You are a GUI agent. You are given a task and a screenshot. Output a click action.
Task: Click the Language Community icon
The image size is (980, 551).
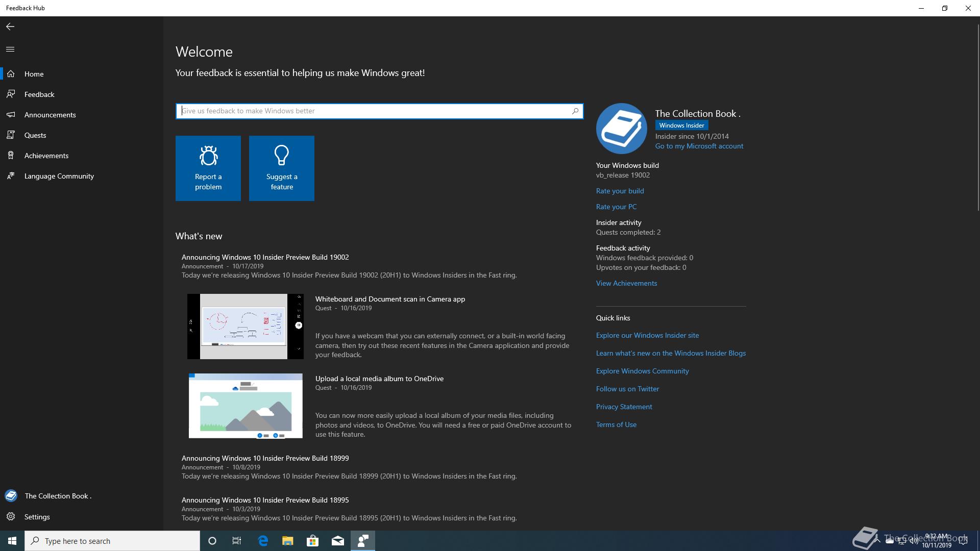11,176
